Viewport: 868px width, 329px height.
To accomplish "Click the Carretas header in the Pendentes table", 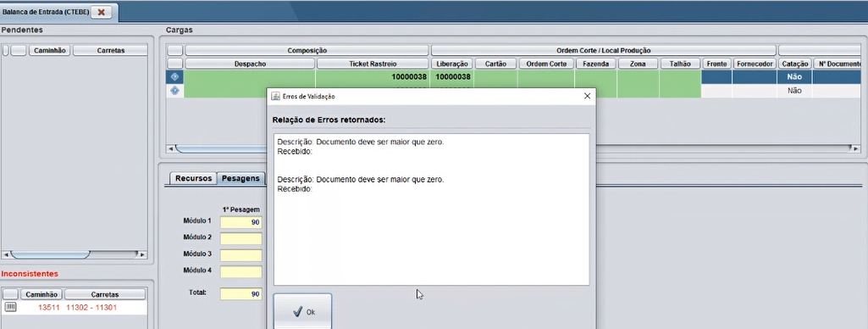I will 111,50.
